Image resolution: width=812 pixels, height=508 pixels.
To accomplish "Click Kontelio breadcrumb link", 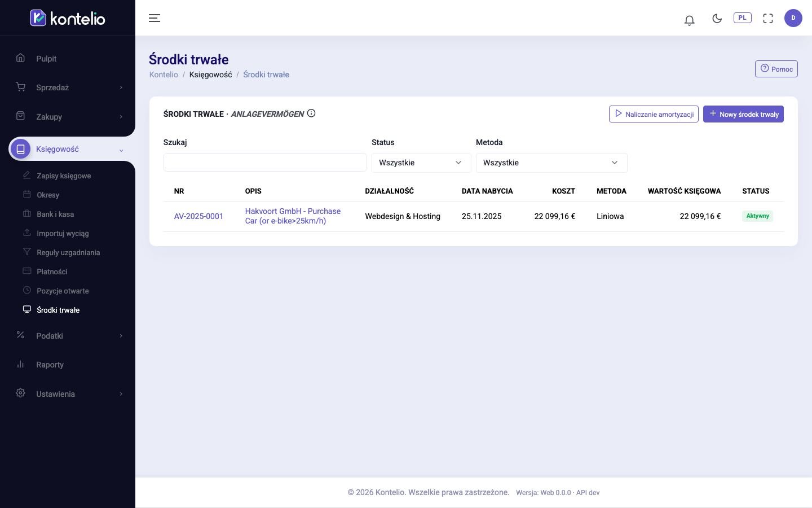I will click(164, 75).
